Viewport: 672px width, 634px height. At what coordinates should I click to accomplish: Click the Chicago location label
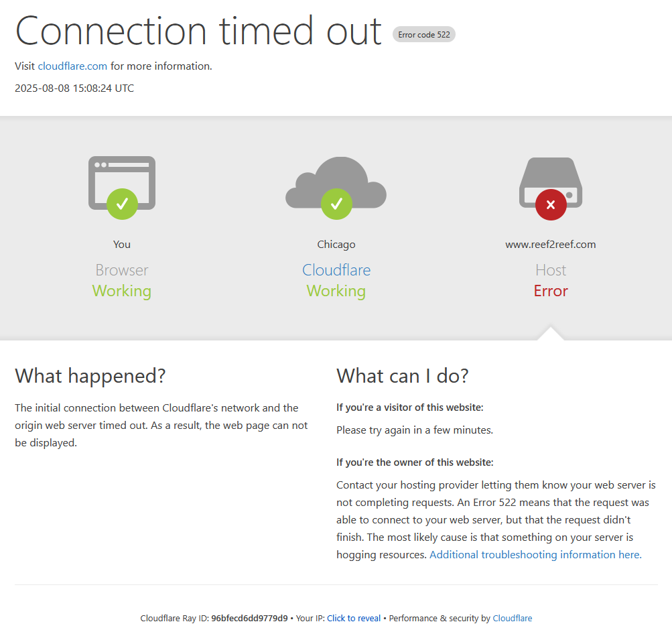336,245
